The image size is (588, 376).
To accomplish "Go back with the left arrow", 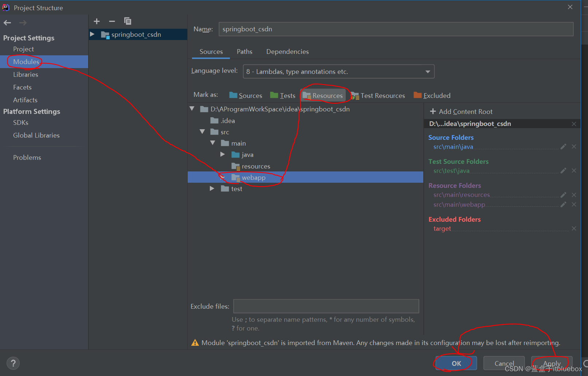I will (7, 23).
